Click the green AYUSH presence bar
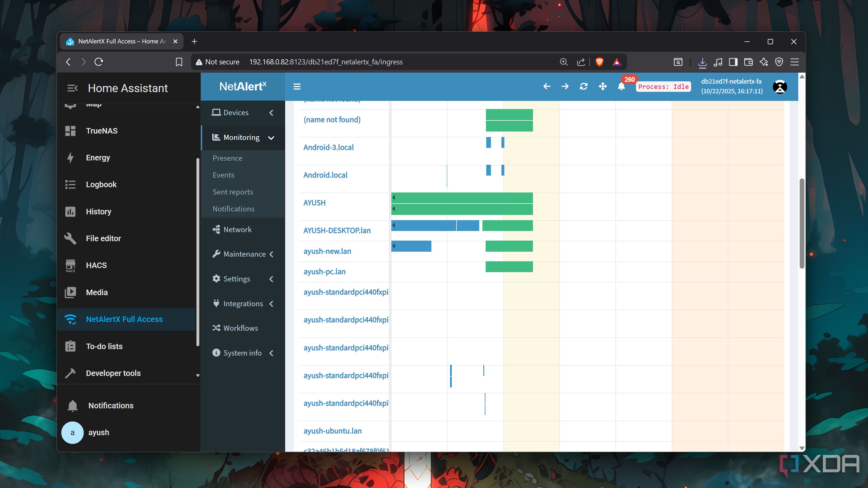This screenshot has height=488, width=868. [462, 198]
